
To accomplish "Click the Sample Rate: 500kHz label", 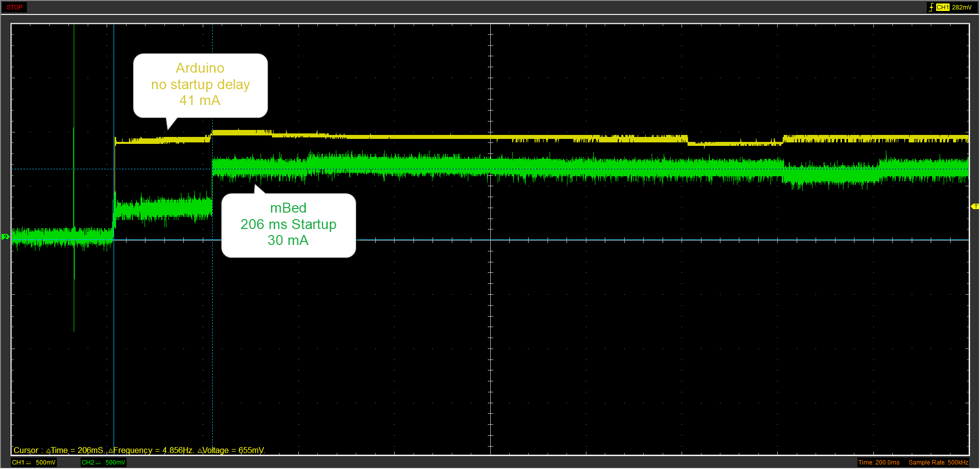I will [938, 463].
